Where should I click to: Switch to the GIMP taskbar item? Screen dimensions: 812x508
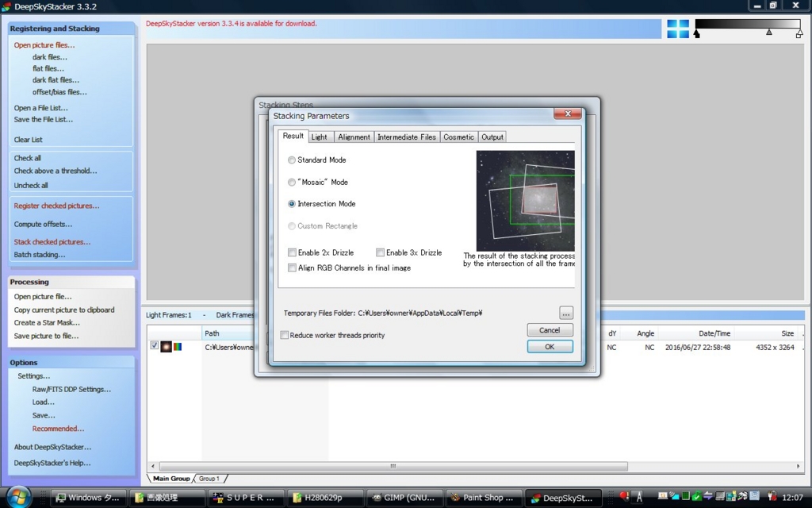coord(404,498)
